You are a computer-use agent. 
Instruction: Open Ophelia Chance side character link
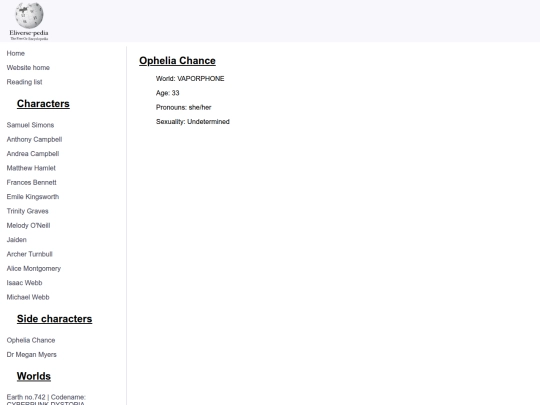tap(31, 340)
